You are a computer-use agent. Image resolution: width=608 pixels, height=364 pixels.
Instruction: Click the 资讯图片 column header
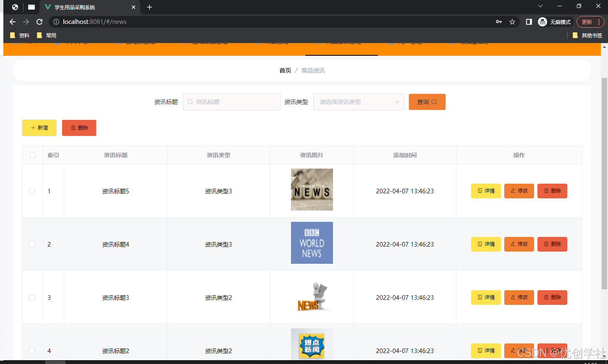click(312, 155)
